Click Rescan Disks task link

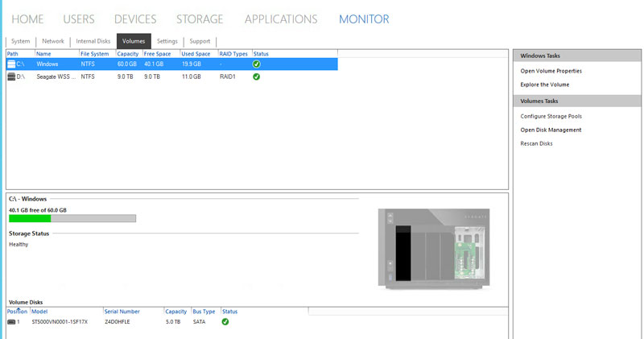(x=536, y=143)
